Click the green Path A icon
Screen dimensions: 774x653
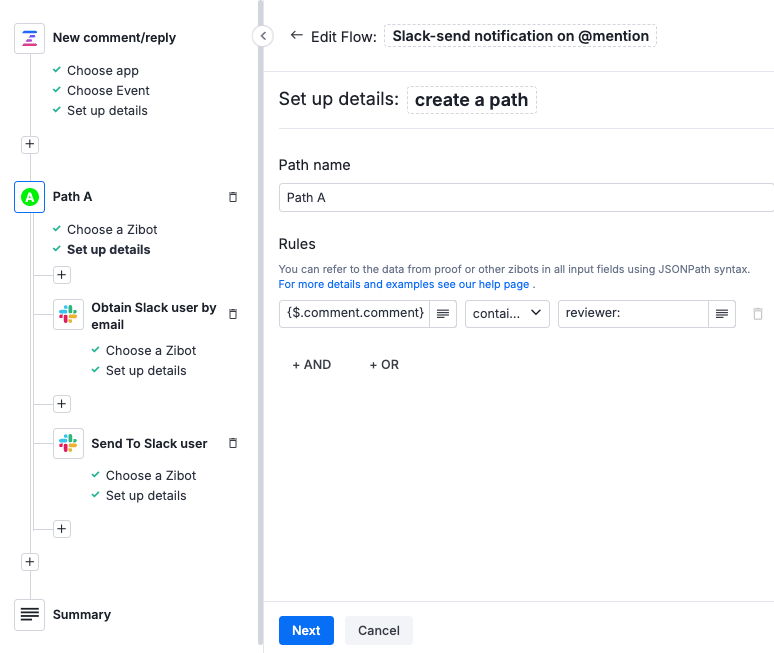pos(30,197)
